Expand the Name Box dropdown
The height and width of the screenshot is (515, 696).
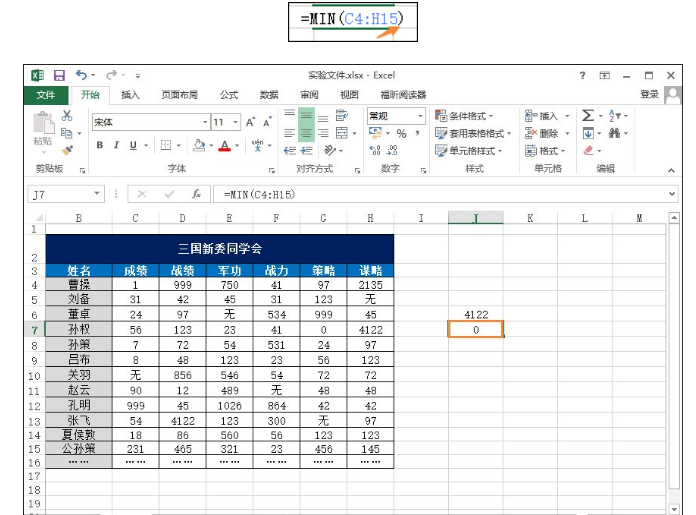click(97, 194)
